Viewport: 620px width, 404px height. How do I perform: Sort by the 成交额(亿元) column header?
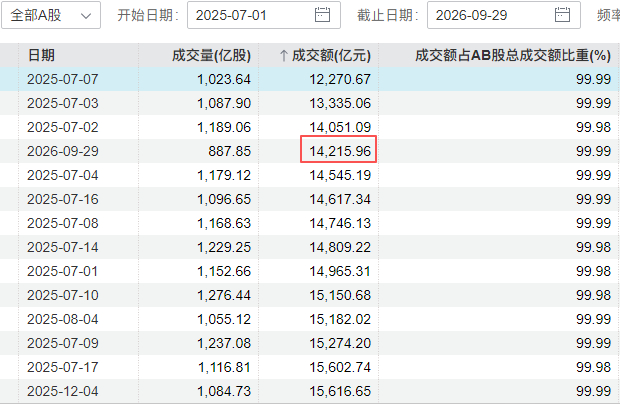(331, 55)
